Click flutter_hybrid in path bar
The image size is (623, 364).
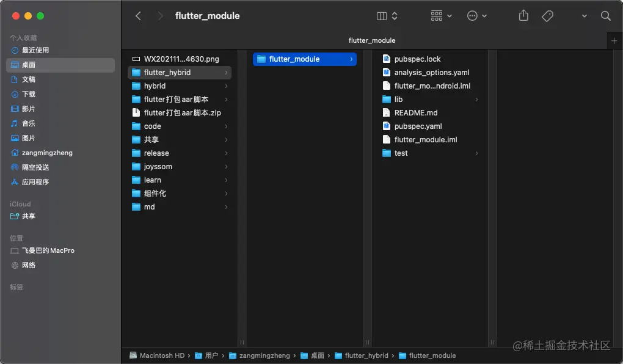click(362, 355)
